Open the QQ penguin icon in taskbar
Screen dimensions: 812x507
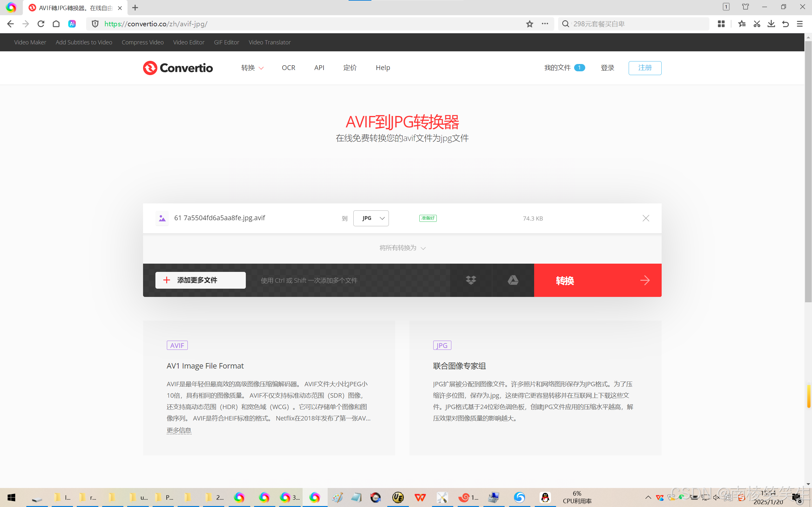545,497
